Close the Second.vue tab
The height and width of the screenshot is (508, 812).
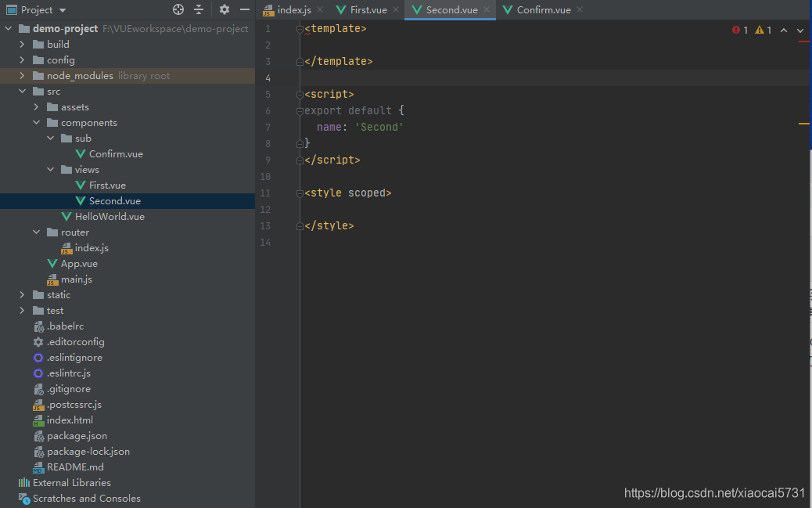[487, 9]
